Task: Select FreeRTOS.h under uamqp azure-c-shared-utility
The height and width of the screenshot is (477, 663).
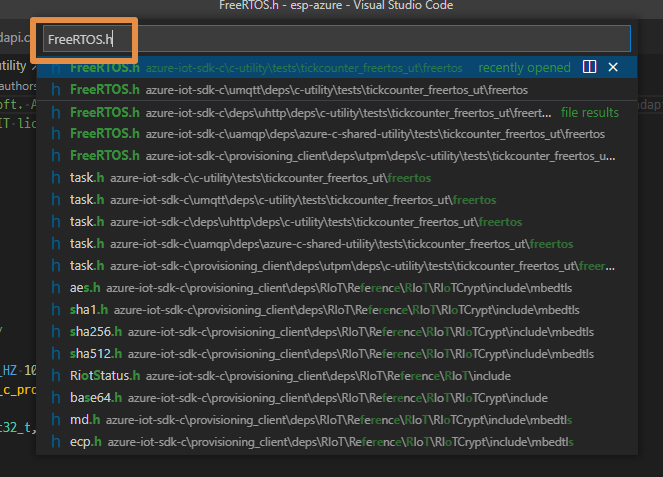Action: [x=337, y=134]
